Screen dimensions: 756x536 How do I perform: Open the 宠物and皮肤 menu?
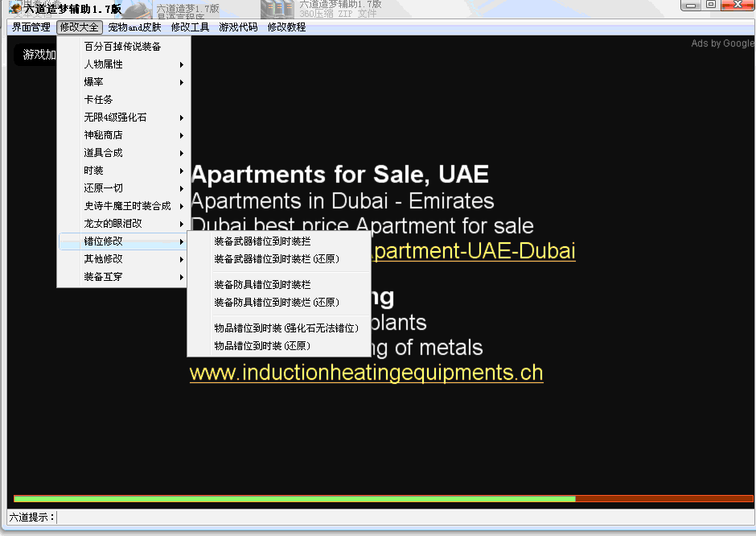(x=134, y=27)
